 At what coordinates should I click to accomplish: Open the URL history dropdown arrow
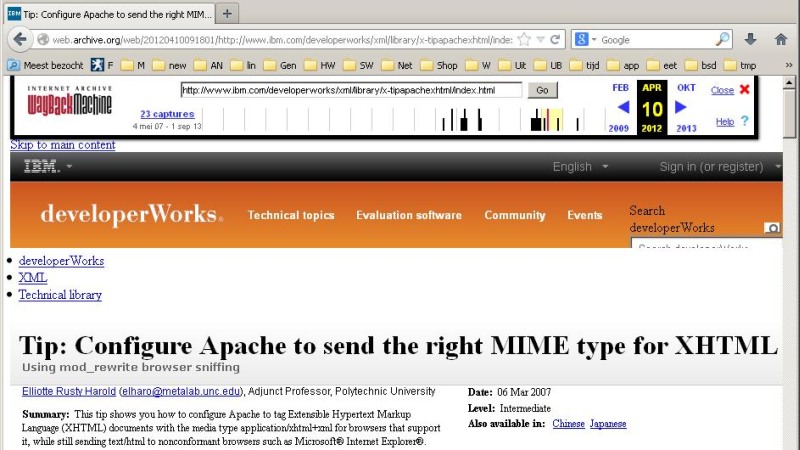(540, 39)
